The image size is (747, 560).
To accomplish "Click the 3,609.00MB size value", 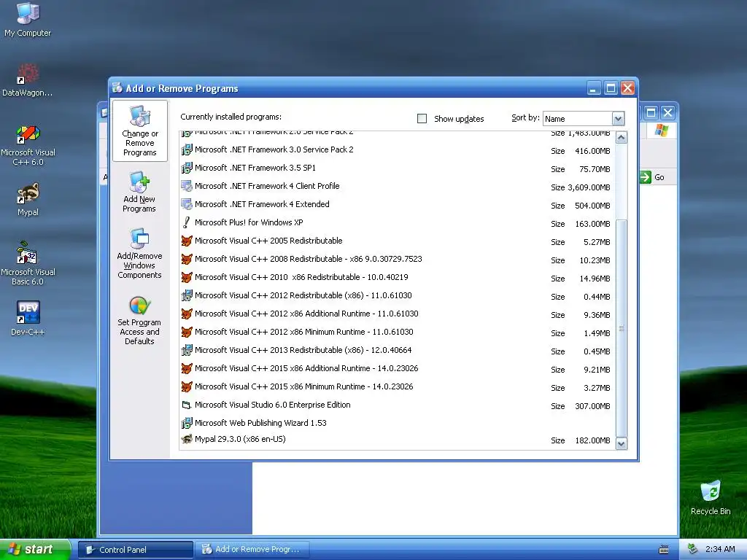I will [589, 187].
